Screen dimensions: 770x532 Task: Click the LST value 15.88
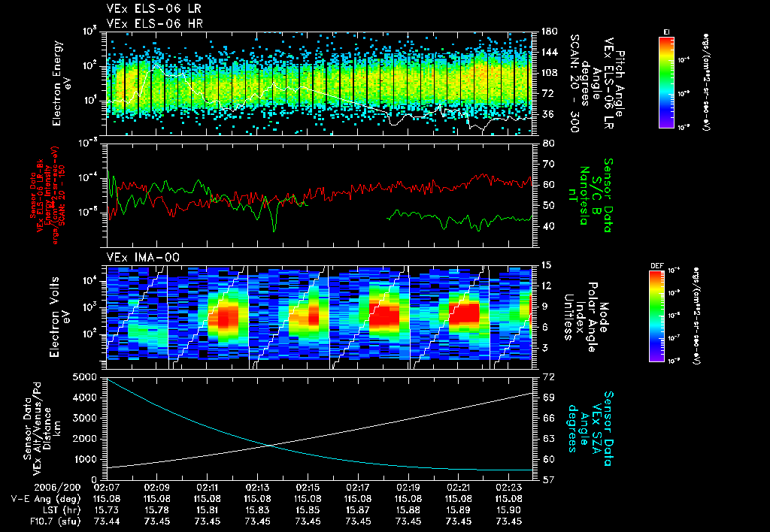[408, 510]
